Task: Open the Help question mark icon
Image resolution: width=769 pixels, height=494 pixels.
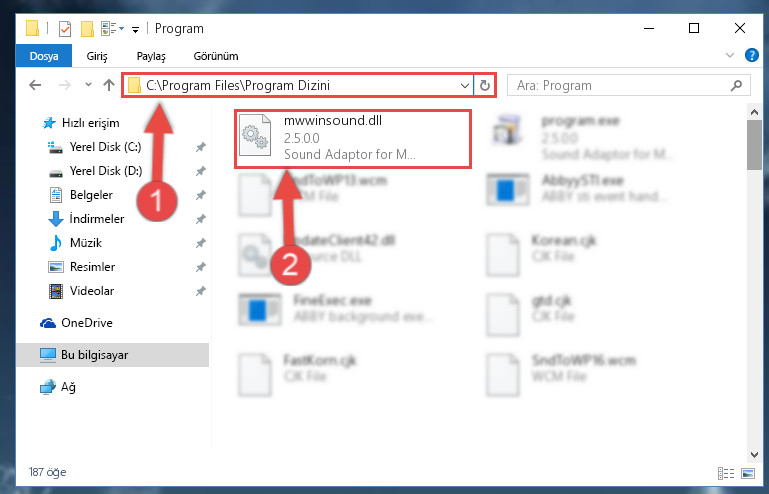Action: [x=751, y=55]
